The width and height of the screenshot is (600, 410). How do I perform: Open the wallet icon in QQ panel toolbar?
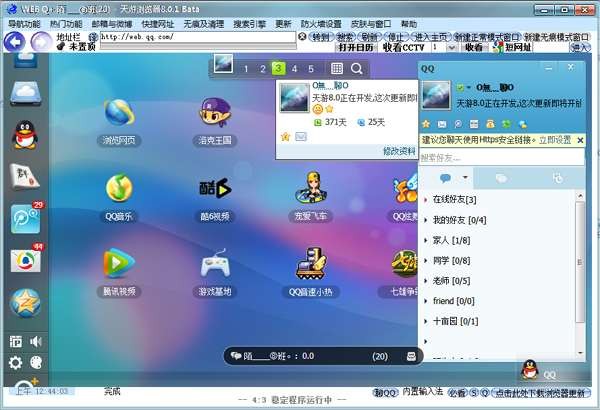490,124
